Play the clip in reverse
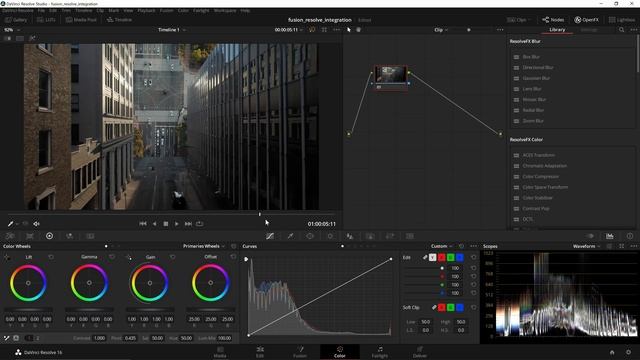The height and width of the screenshot is (360, 640). tap(154, 224)
